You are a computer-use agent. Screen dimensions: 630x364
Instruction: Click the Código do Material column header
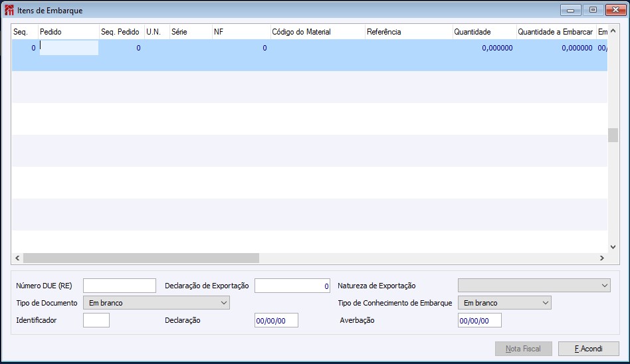(x=318, y=32)
